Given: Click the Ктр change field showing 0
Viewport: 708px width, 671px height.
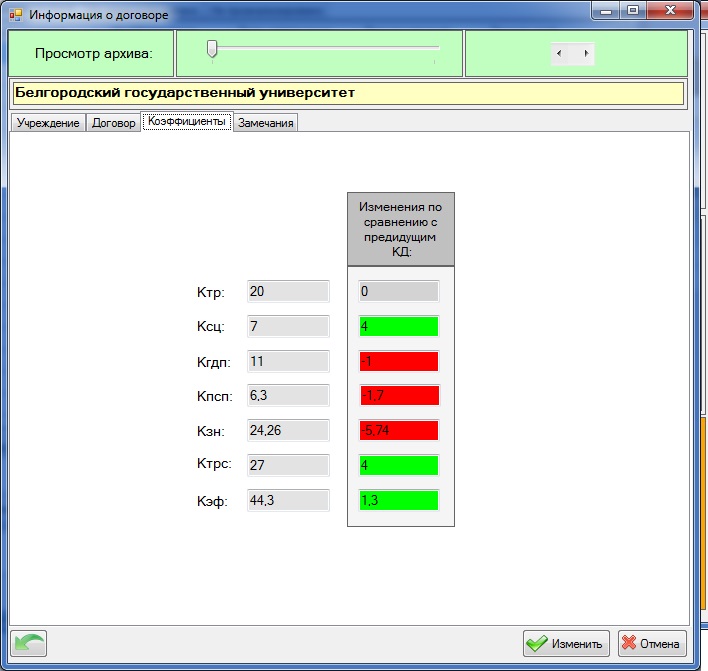Looking at the screenshot, I should (x=399, y=291).
